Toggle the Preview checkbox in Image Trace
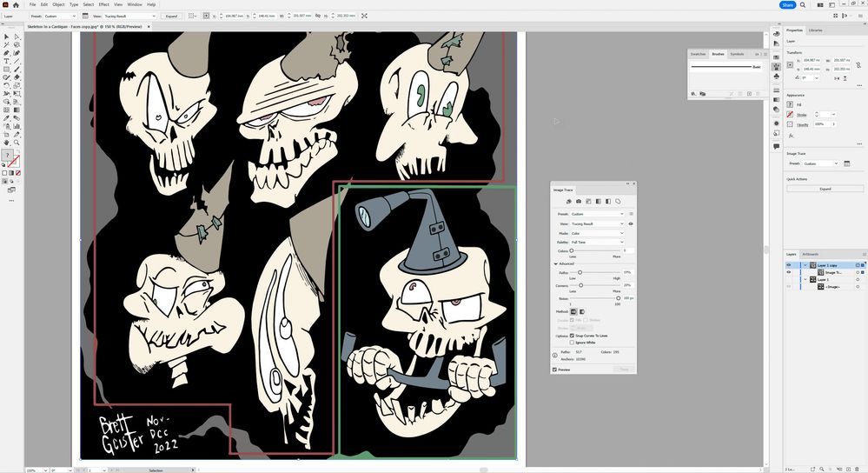The width and height of the screenshot is (868, 473). coord(554,370)
